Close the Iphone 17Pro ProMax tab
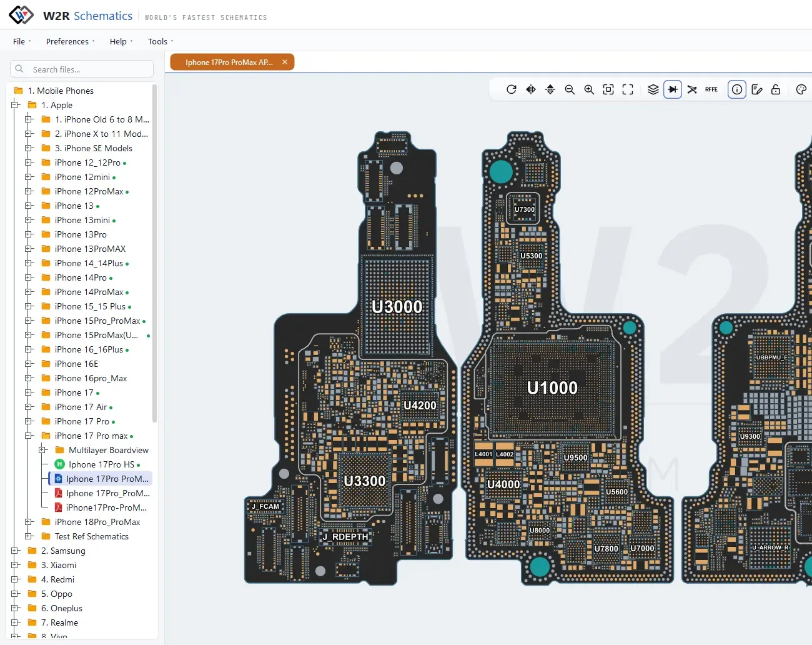812x645 pixels. 285,62
